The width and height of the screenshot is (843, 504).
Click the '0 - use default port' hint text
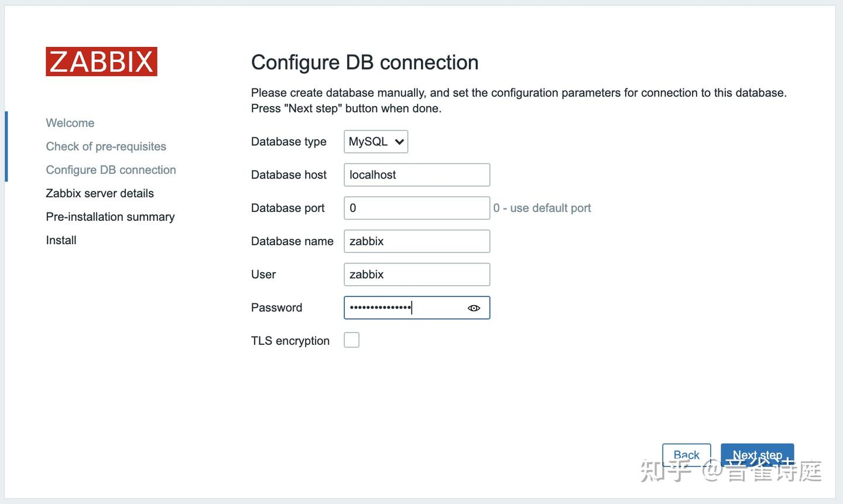pyautogui.click(x=542, y=207)
